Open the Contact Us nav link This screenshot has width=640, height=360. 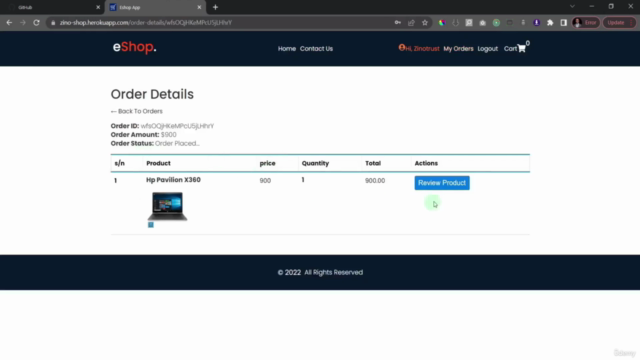316,49
